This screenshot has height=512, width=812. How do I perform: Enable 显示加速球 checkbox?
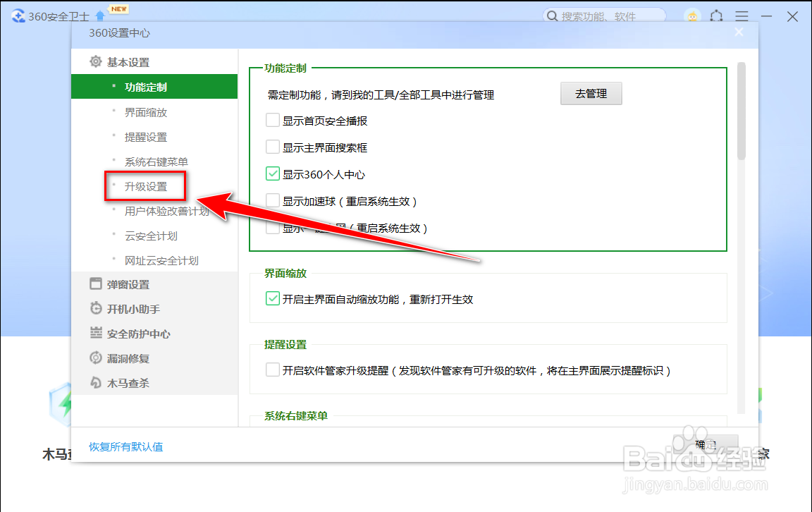[272, 200]
